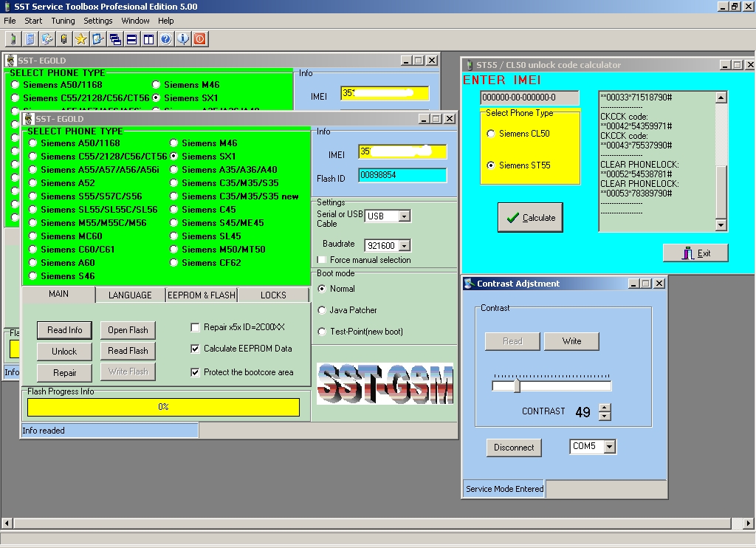Click the SST-GSM logo image
The image size is (756, 548).
(385, 383)
